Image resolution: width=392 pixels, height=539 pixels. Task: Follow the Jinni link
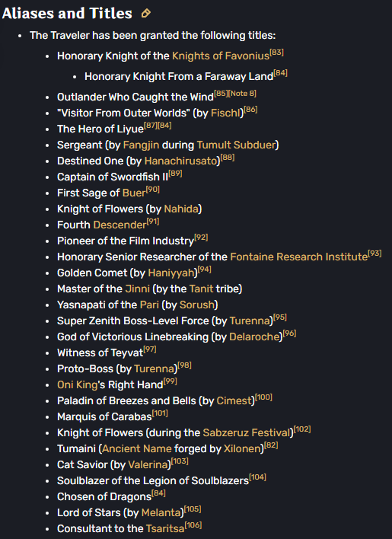pyautogui.click(x=138, y=289)
